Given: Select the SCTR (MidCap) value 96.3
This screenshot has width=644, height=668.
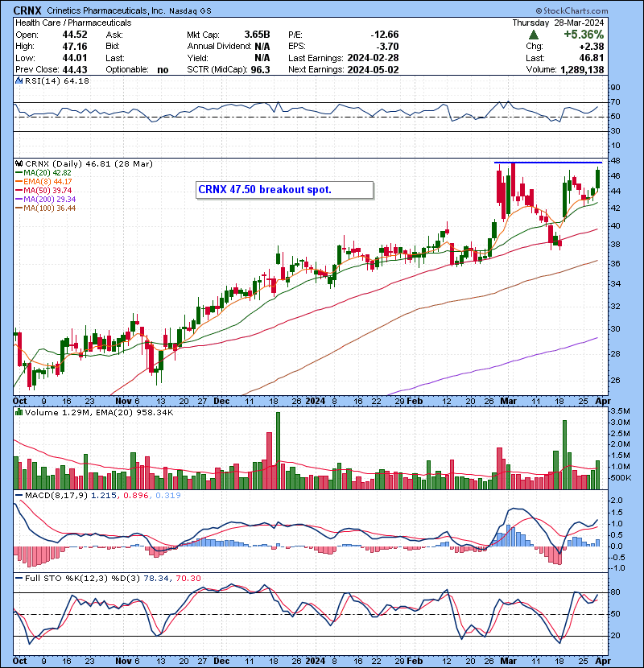Looking at the screenshot, I should click(260, 69).
